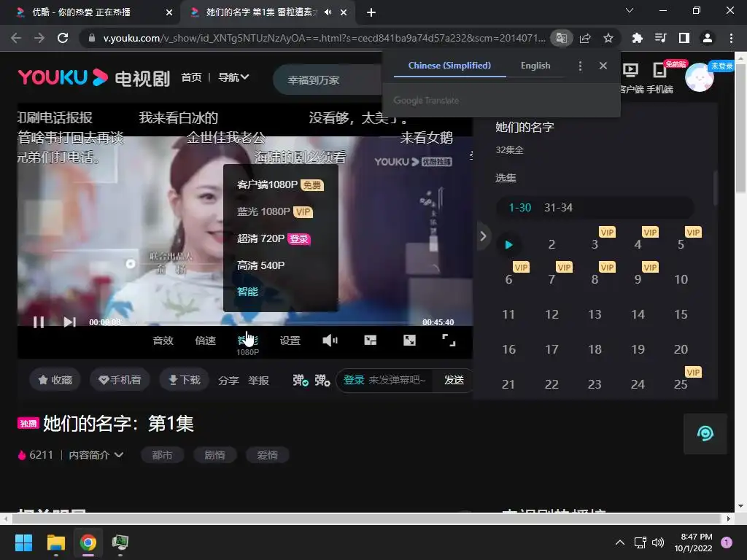The image size is (747, 560).
Task: Mute the tab via speaker icon on tab
Action: [328, 12]
